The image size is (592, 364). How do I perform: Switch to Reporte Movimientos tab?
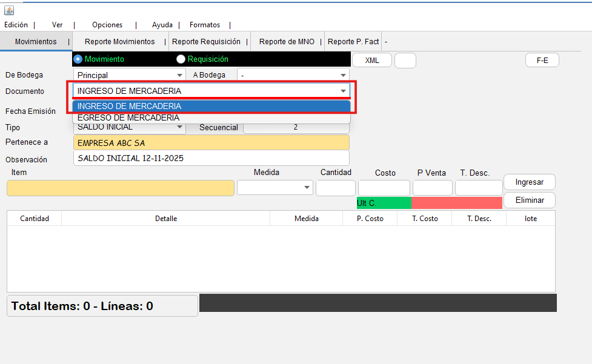point(119,42)
